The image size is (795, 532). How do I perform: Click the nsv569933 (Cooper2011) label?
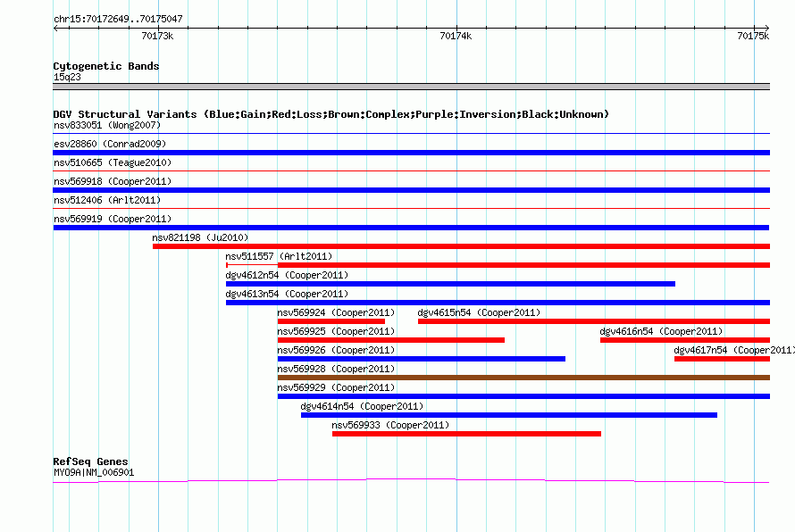(390, 425)
